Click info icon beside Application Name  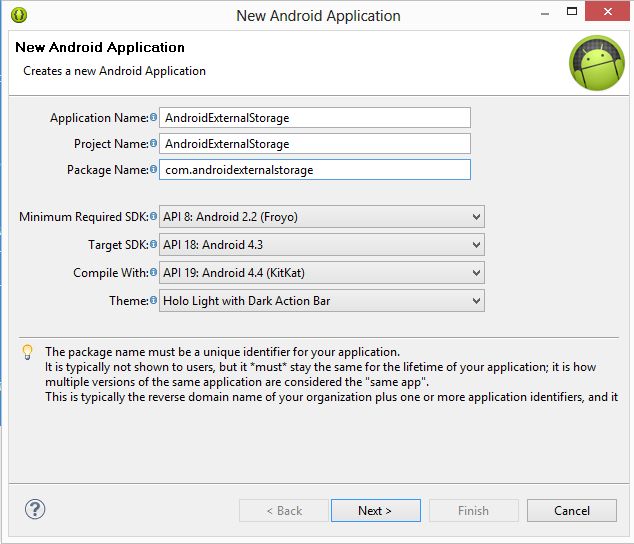(x=153, y=118)
